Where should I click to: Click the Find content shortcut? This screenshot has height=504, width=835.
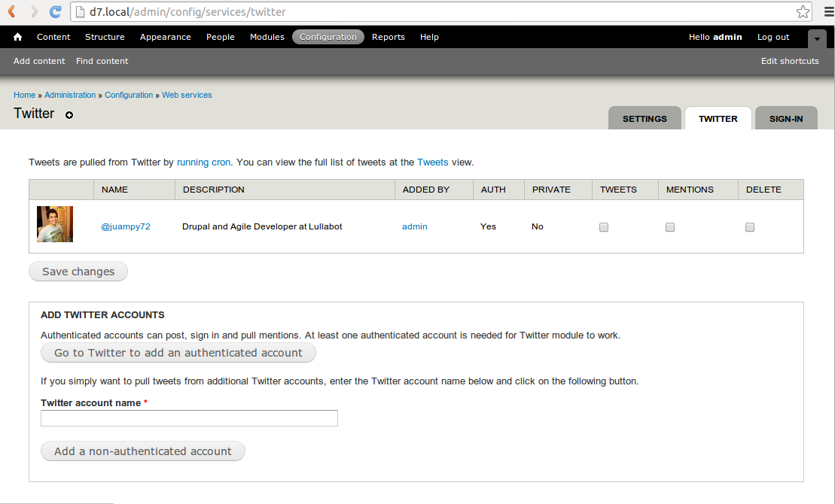click(102, 61)
